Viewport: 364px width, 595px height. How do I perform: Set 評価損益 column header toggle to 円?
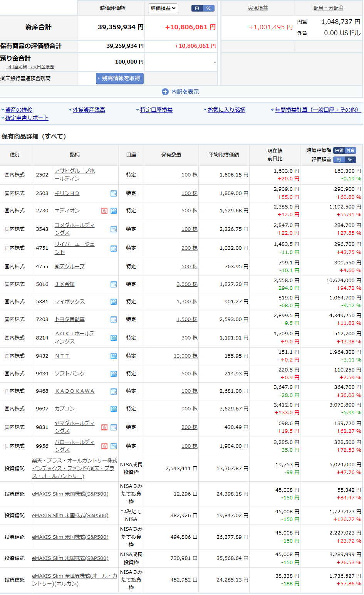339,160
